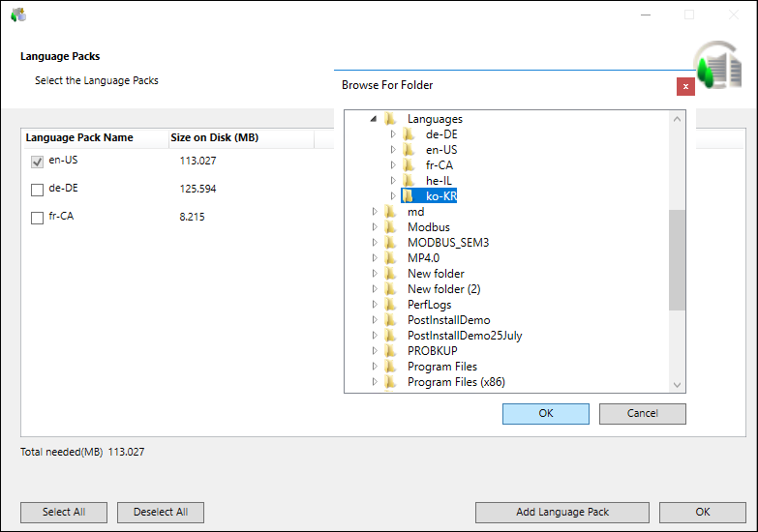This screenshot has width=758, height=532.
Task: Select the New folder (2) entry
Action: coord(443,289)
